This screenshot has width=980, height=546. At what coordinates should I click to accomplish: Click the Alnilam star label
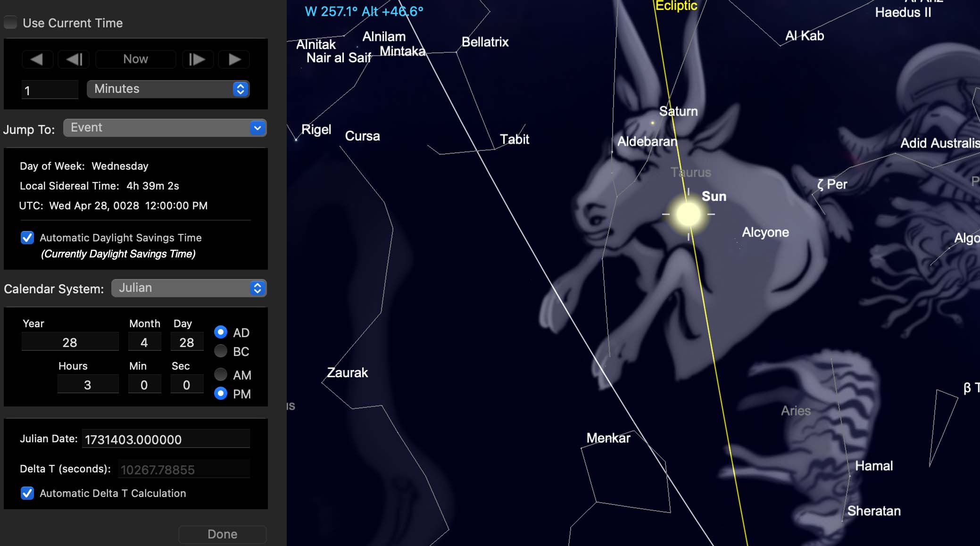click(x=384, y=36)
